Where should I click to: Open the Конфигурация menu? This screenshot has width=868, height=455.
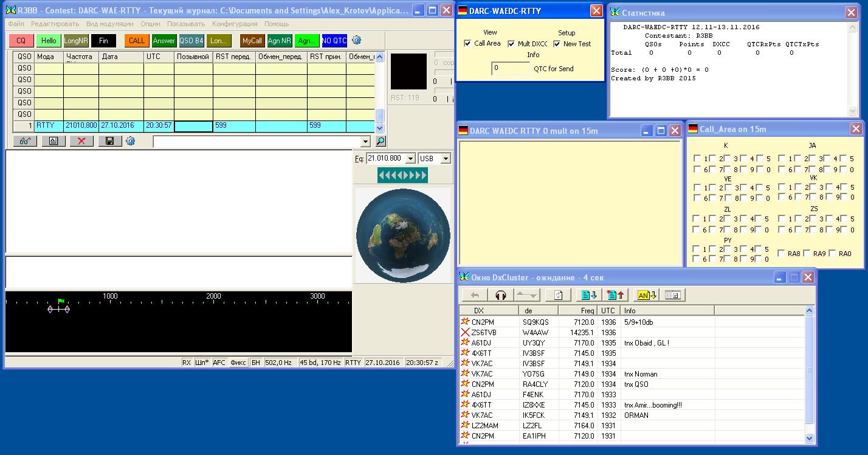click(x=234, y=24)
